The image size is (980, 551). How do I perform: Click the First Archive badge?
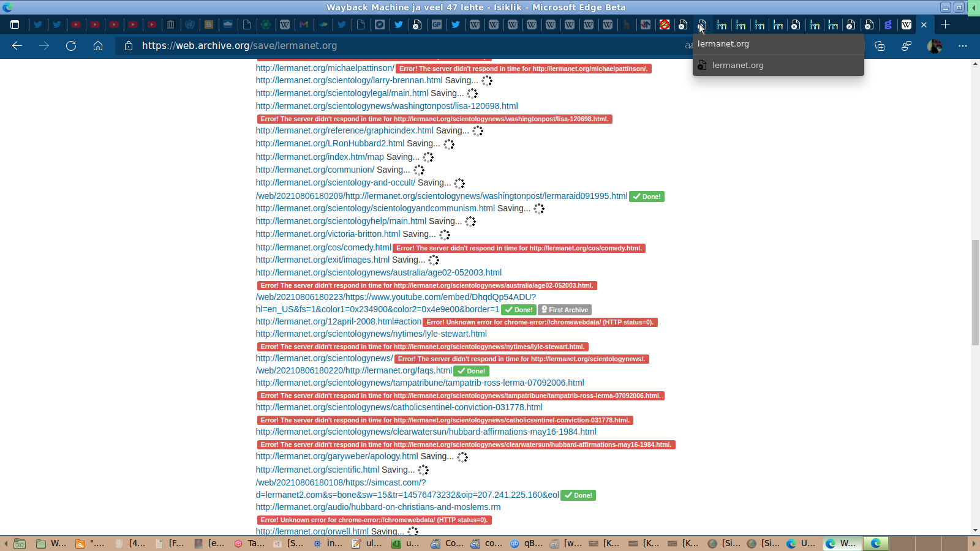(565, 310)
